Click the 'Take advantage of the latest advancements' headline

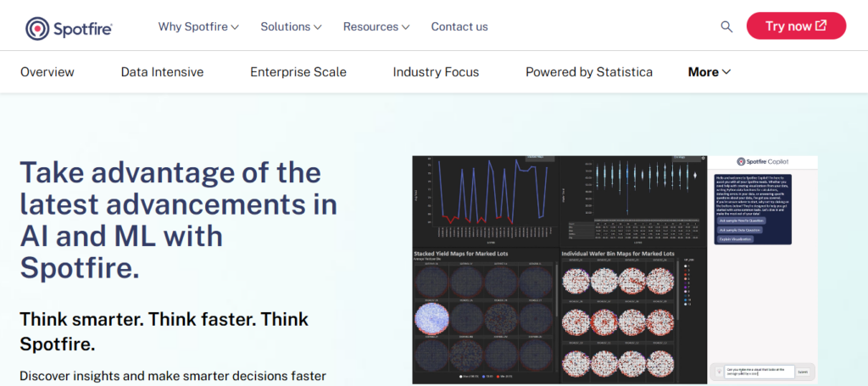[179, 221]
